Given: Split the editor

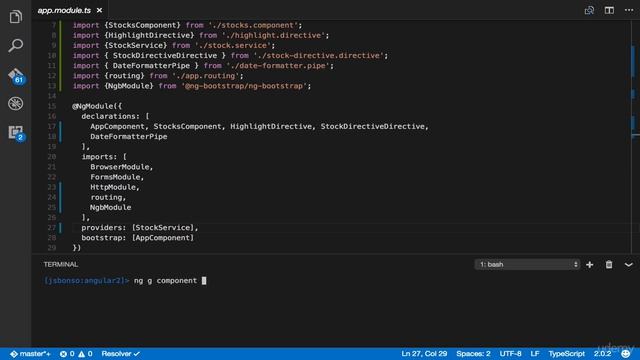Looking at the screenshot, I should tap(609, 10).
